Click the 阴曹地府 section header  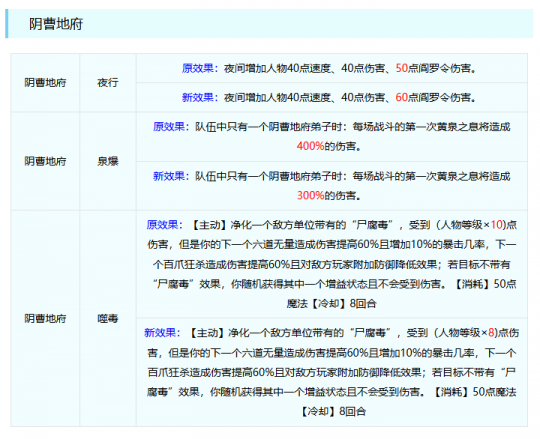click(56, 24)
